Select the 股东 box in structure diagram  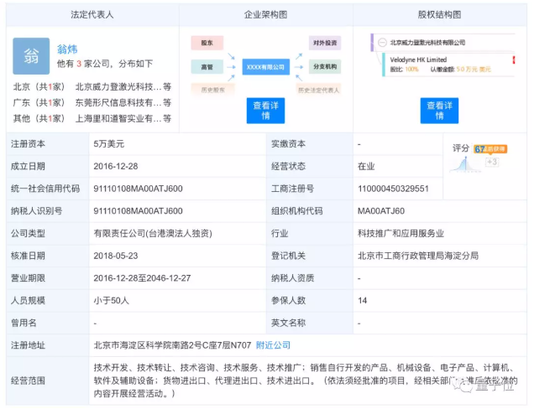point(207,43)
